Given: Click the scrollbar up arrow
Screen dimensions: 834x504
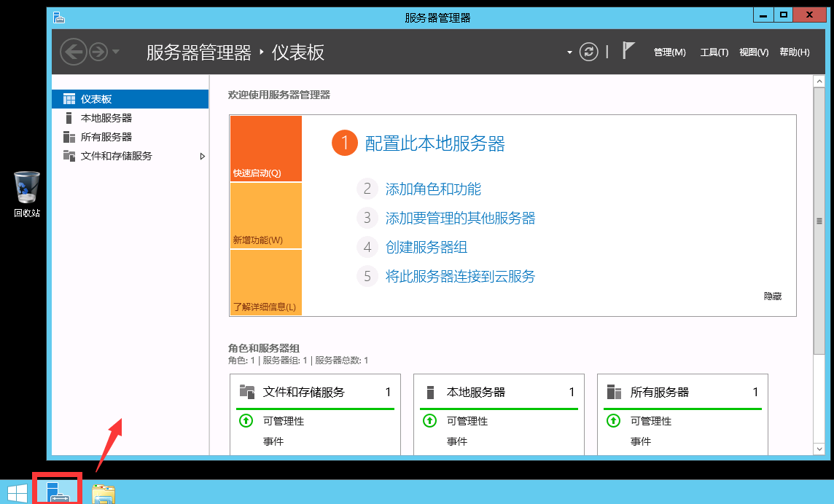Looking at the screenshot, I should tap(819, 82).
